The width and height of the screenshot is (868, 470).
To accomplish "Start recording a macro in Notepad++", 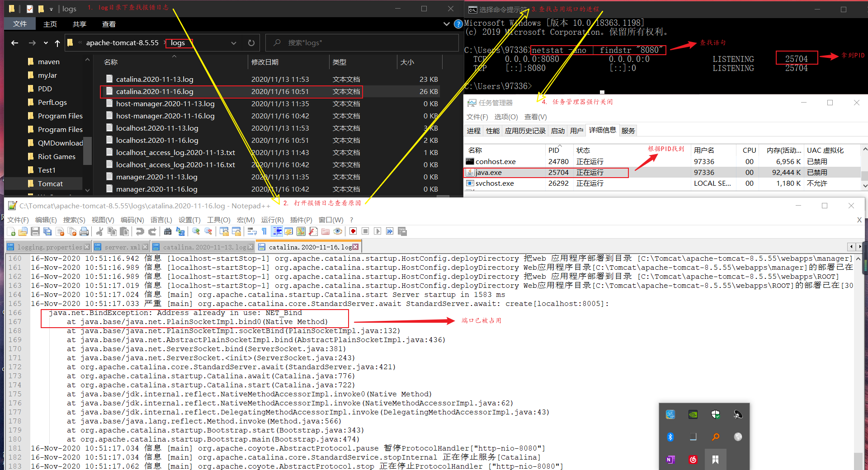I will coord(353,231).
